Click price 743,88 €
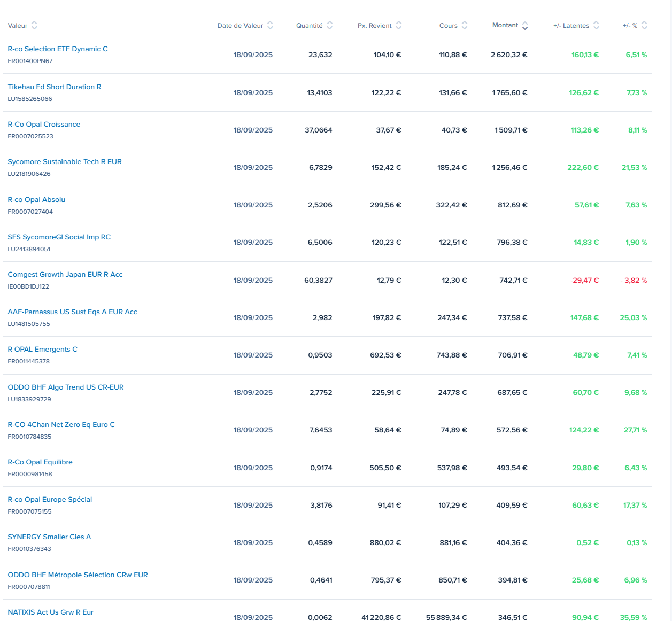Viewport: 672px width, 621px height. (452, 355)
